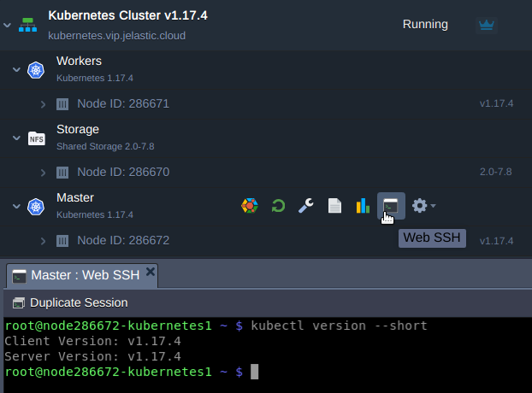
Task: Click the Running status text
Action: pos(425,24)
